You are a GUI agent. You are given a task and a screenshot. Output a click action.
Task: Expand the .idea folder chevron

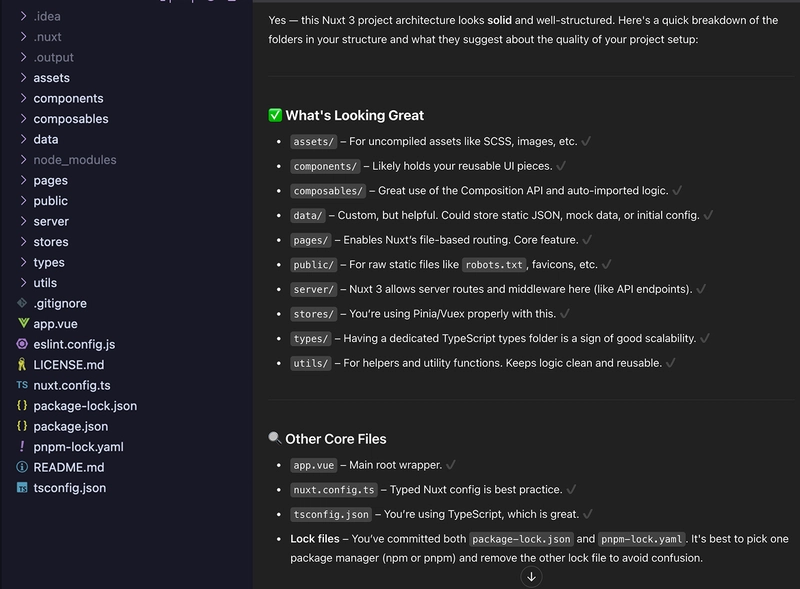(x=23, y=16)
